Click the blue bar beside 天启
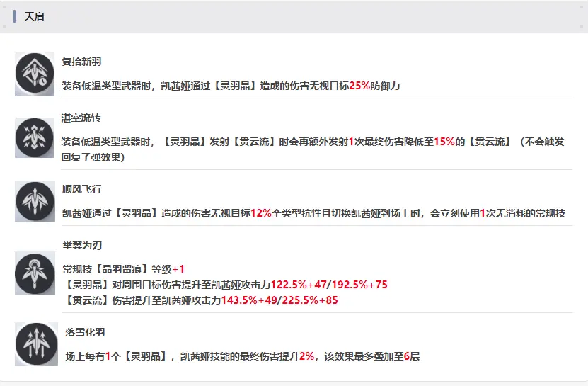Screen dimensions: 588x386 point(15,16)
